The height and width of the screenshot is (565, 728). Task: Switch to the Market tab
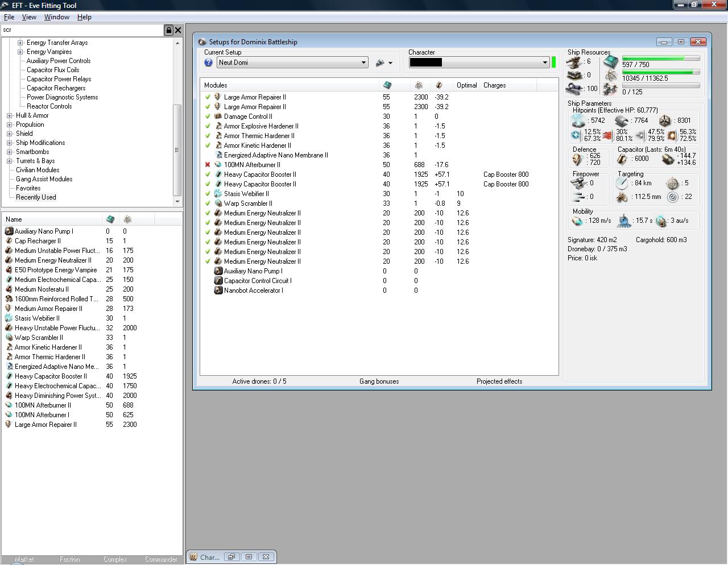24,559
